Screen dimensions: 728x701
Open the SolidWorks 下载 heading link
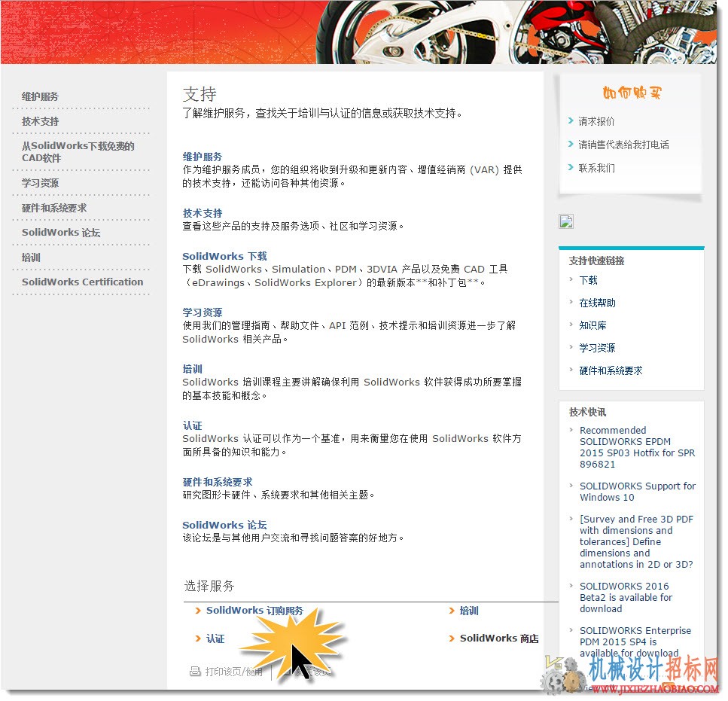[224, 256]
